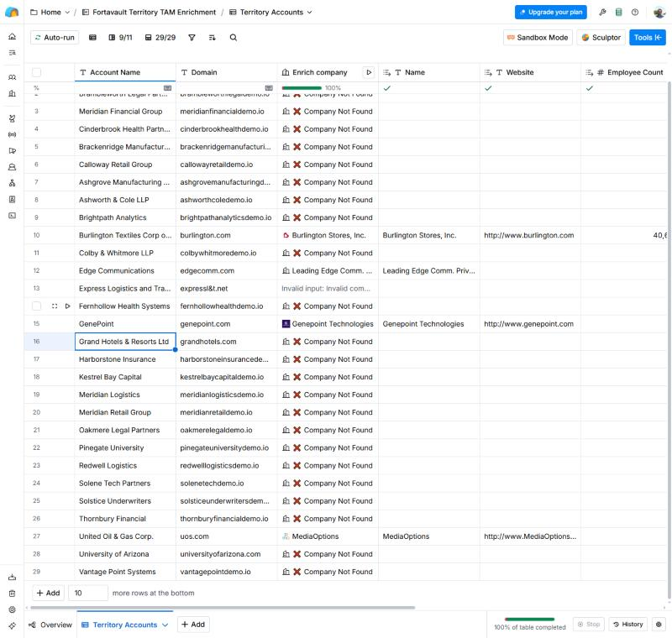This screenshot has height=638, width=672.
Task: Open the 29/29 rows dropdown
Action: pos(160,38)
